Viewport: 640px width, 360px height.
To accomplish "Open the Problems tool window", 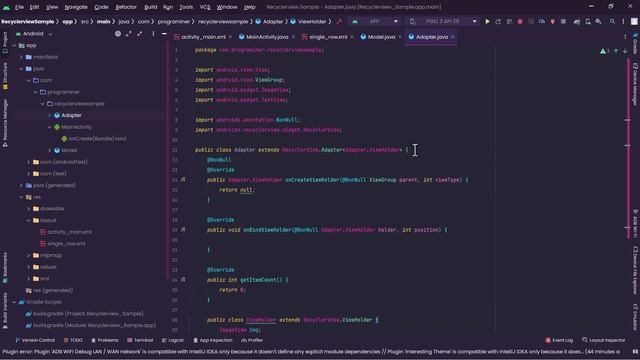I will (x=104, y=340).
